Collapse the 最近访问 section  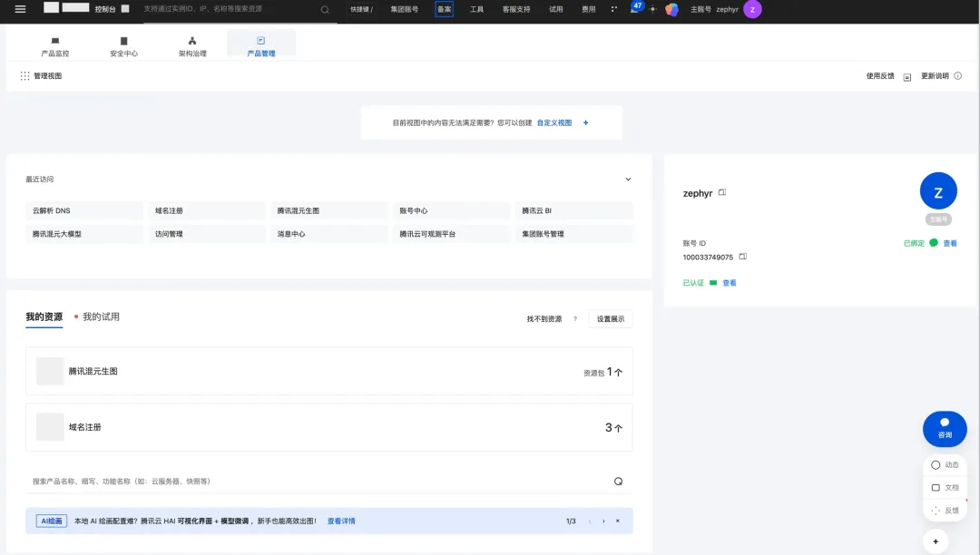tap(628, 180)
